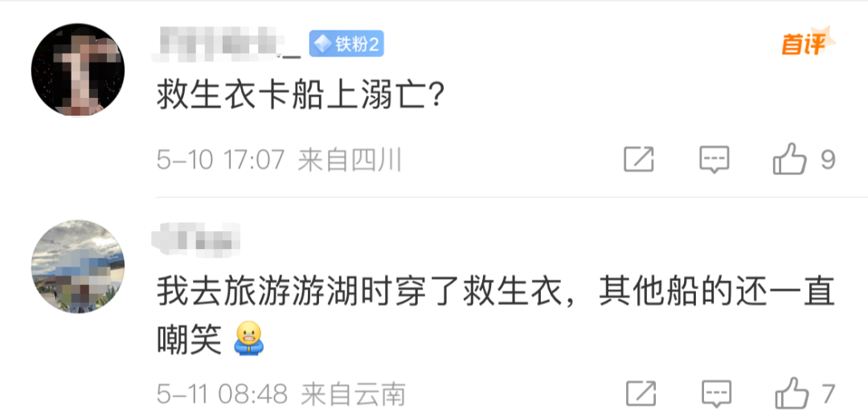The height and width of the screenshot is (416, 868).
Task: Open the first commenter's avatar
Action: (x=78, y=70)
